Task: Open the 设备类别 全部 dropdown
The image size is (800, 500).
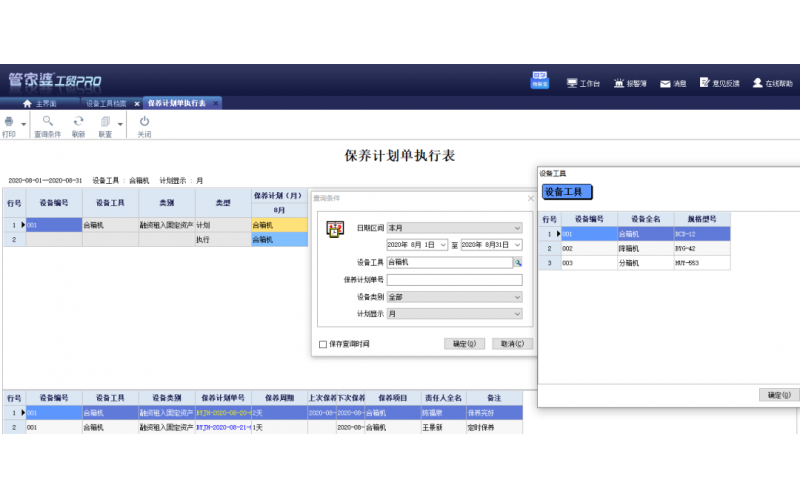Action: click(x=455, y=297)
